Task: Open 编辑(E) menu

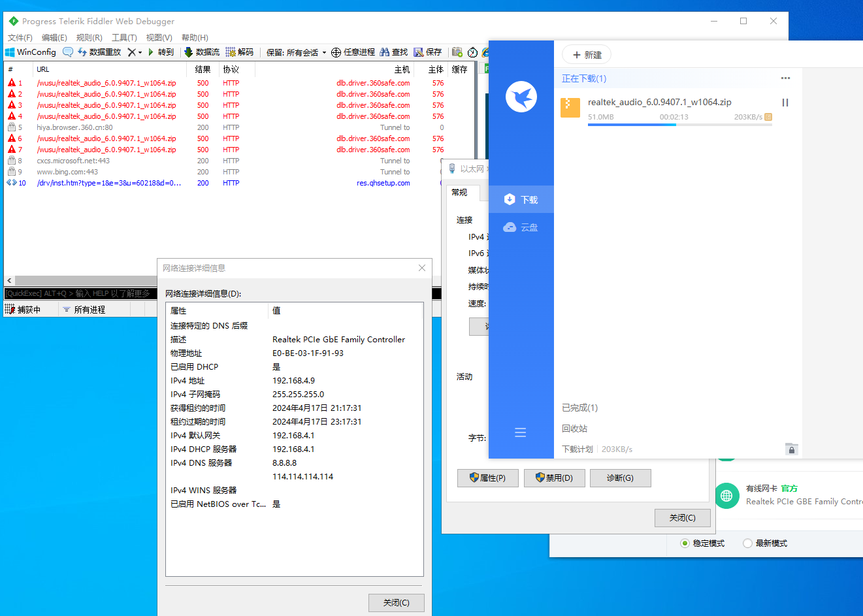Action: click(x=54, y=38)
